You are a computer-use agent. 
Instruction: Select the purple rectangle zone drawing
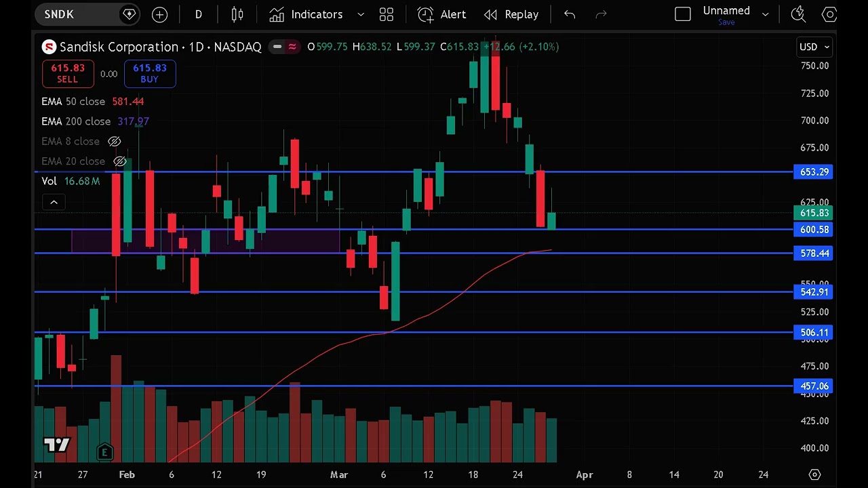(205, 241)
